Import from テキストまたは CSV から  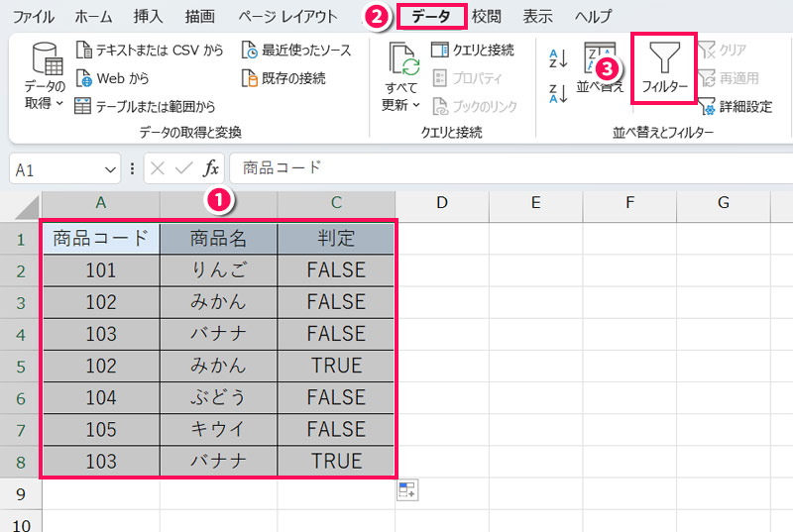[150, 50]
